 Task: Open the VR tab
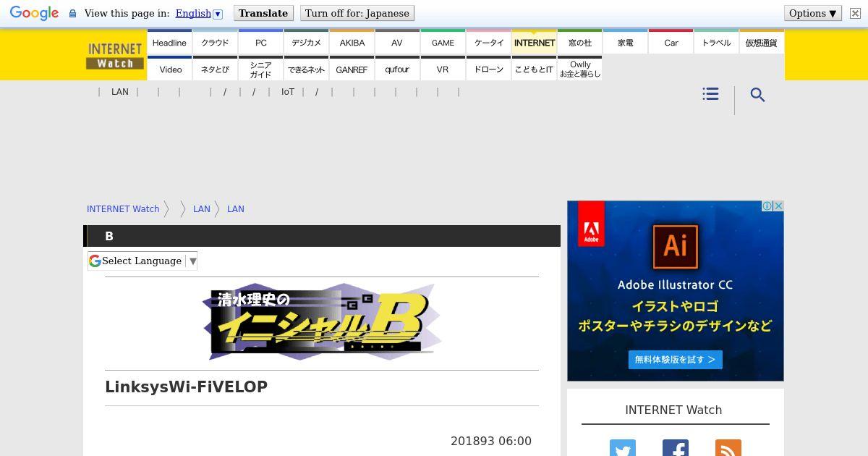(x=443, y=69)
